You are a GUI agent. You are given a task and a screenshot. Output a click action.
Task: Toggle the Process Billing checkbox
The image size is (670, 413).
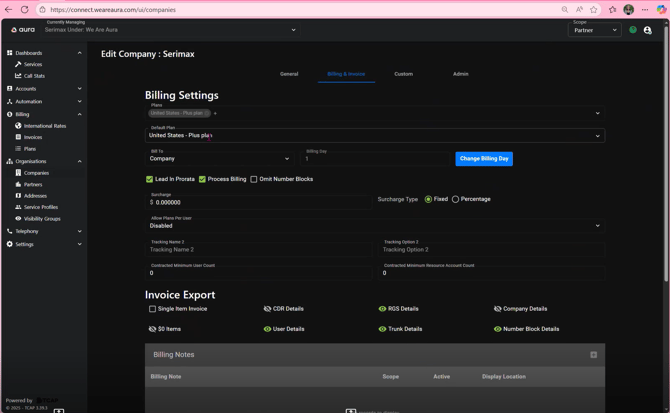(202, 179)
